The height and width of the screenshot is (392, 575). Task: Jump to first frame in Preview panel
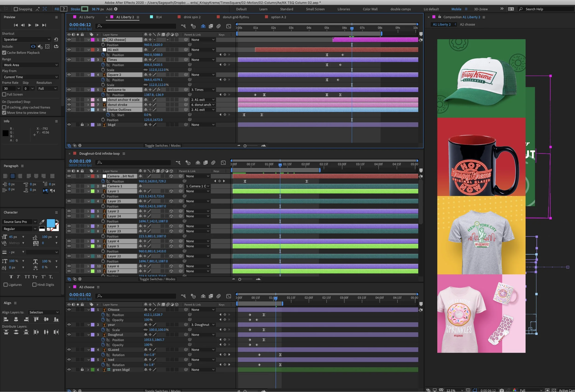(16, 25)
